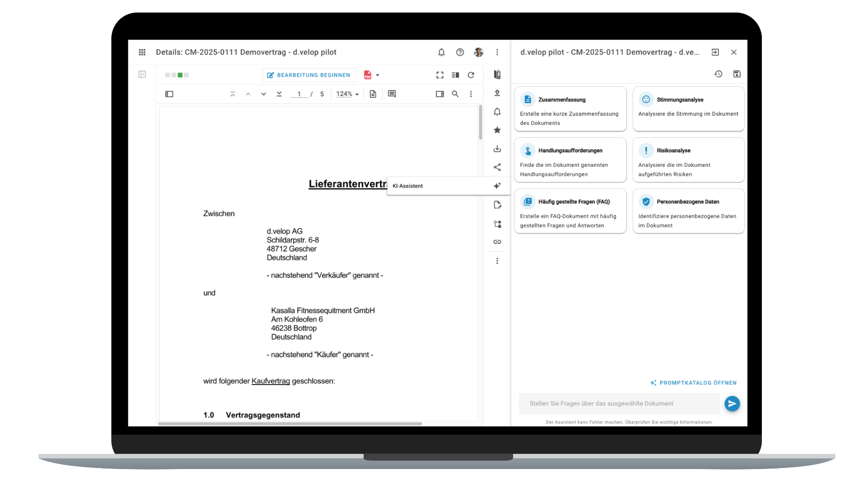
Task: Refresh the document view
Action: tap(471, 75)
